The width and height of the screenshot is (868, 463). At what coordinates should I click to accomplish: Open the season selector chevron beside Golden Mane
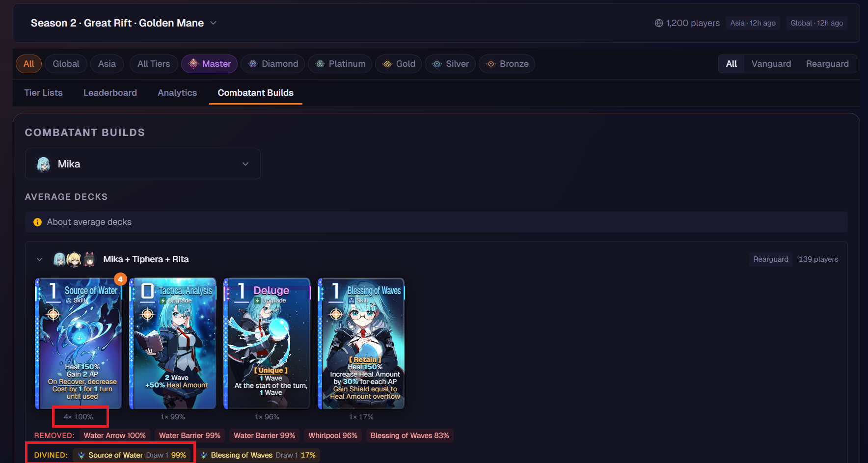pyautogui.click(x=214, y=23)
